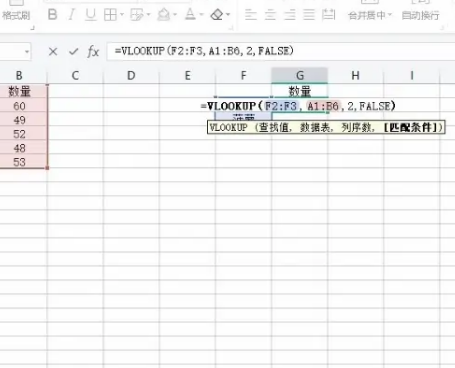Apply the font color A
The height and width of the screenshot is (368, 455).
pos(190,14)
